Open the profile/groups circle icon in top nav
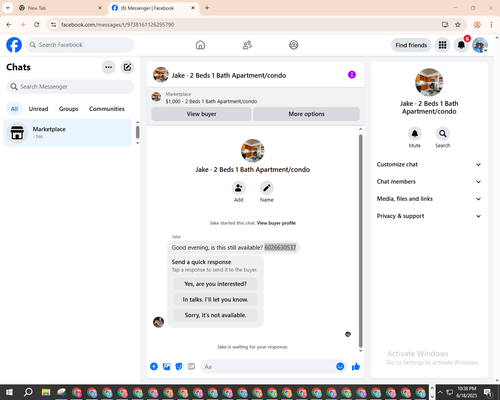 click(294, 45)
